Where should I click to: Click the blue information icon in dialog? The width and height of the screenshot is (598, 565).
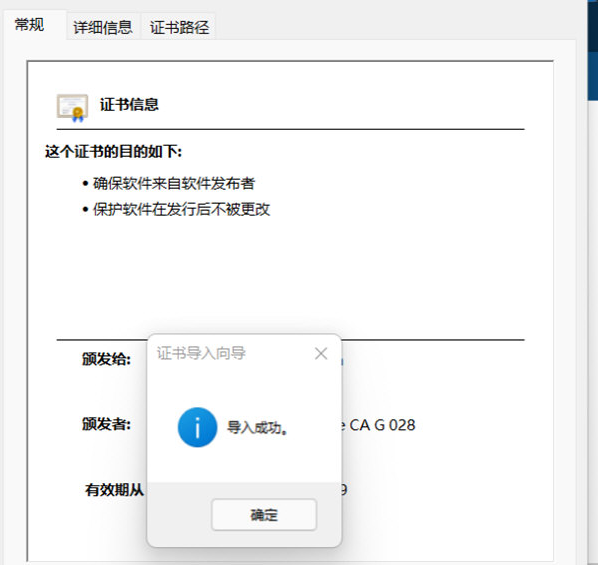tap(197, 427)
